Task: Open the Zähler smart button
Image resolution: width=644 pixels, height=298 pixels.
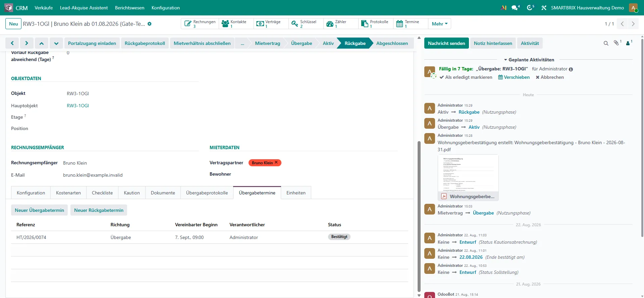Action: (x=341, y=24)
